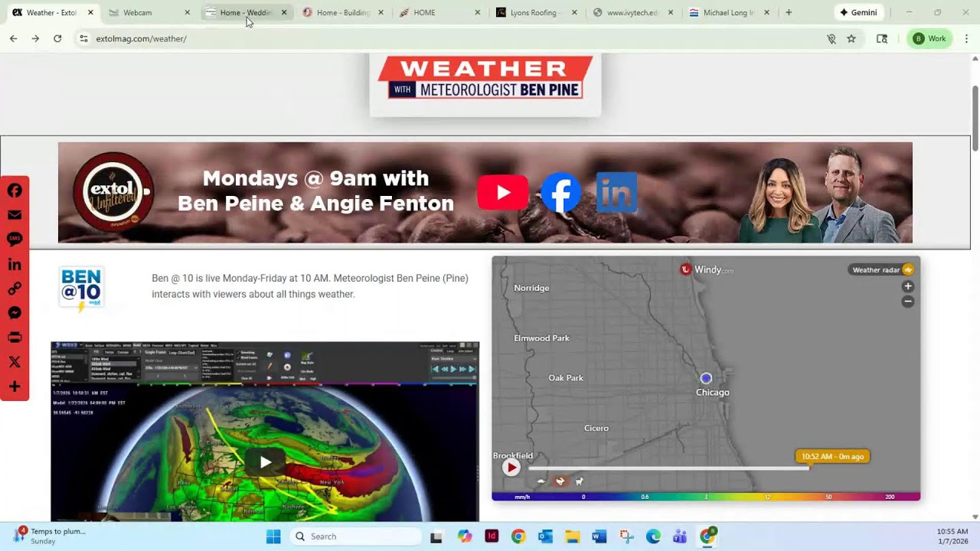Close the Webcam tab
The width and height of the screenshot is (980, 551).
click(188, 12)
